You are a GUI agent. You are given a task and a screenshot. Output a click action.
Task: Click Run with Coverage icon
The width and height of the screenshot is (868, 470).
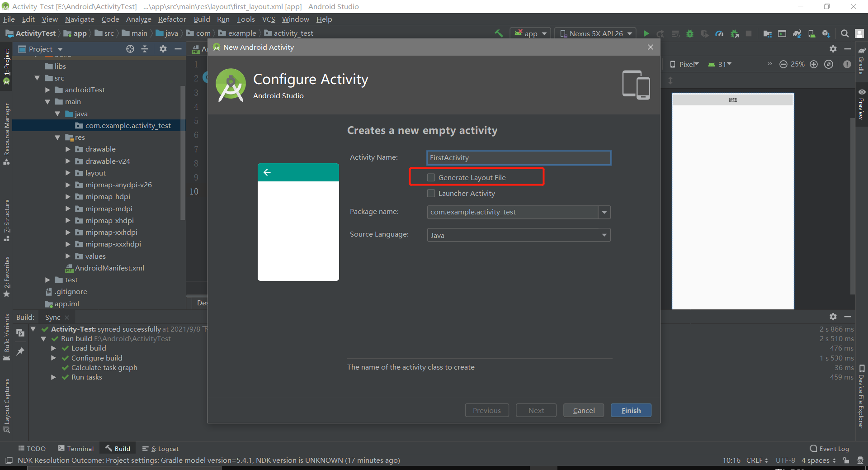(x=704, y=33)
